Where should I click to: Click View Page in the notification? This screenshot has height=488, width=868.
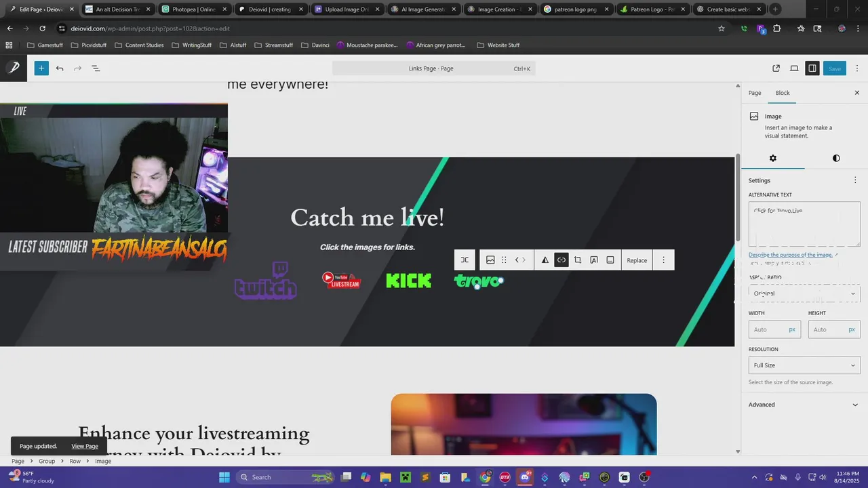(85, 446)
